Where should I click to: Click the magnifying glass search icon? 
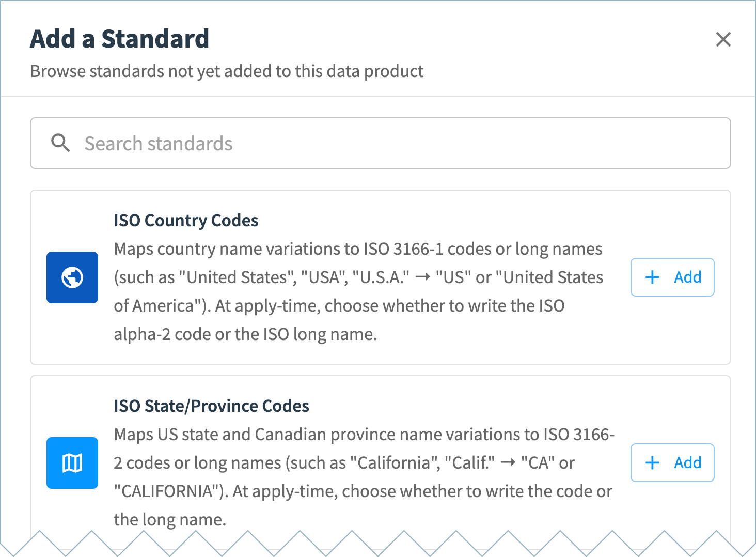(x=60, y=143)
